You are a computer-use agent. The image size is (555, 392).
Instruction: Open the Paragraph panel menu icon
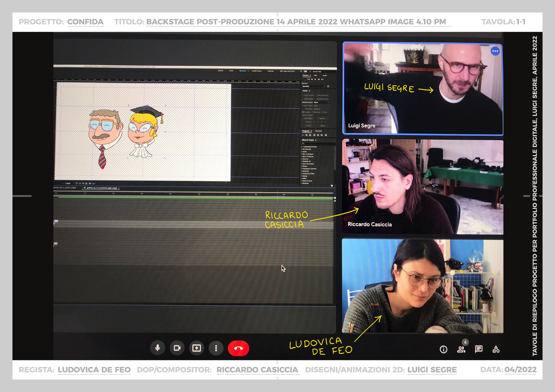pos(311,131)
